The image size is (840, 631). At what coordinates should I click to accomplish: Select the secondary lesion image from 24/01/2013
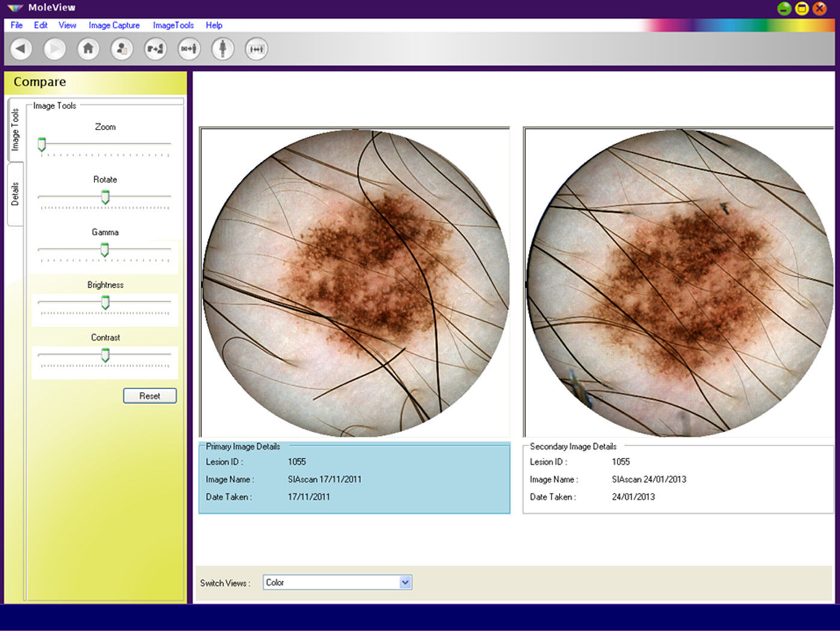tap(678, 282)
